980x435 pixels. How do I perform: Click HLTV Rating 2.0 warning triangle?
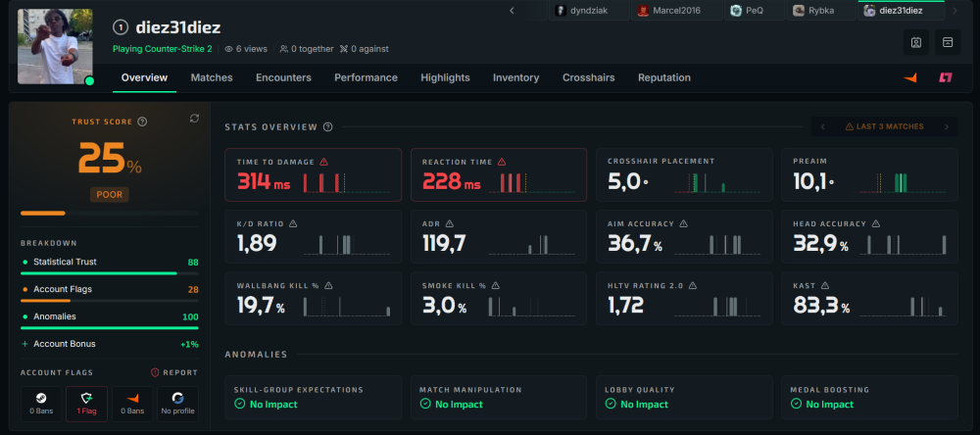tap(693, 286)
